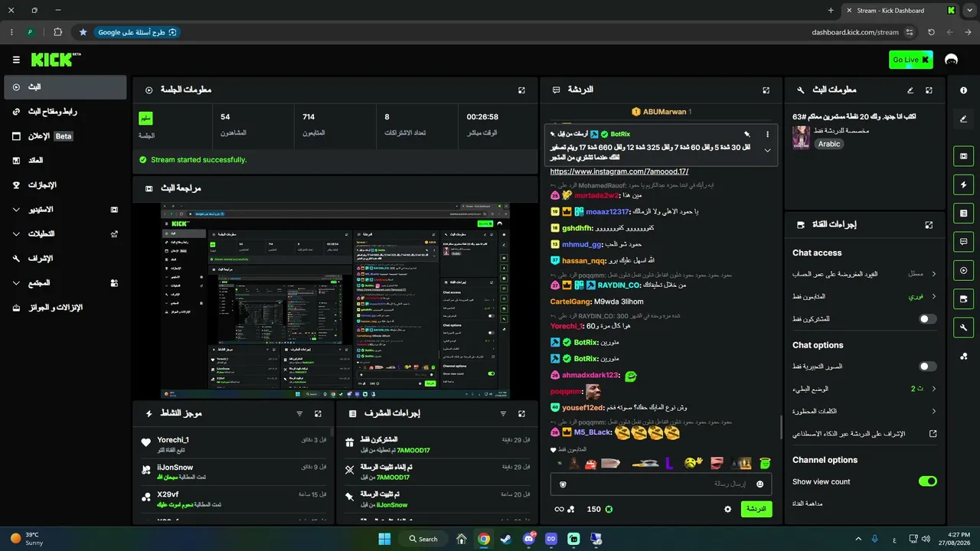Open المتابعون فقط followers-only setting
The height and width of the screenshot is (551, 980).
pyautogui.click(x=864, y=296)
